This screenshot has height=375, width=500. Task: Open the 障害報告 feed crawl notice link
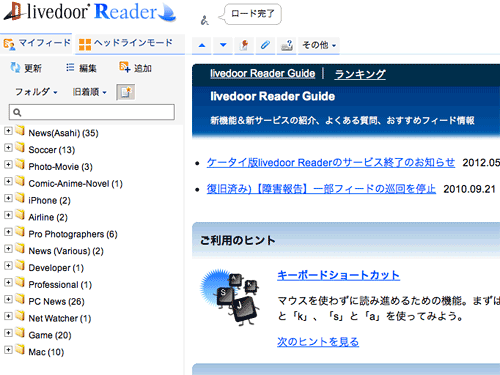click(x=321, y=189)
